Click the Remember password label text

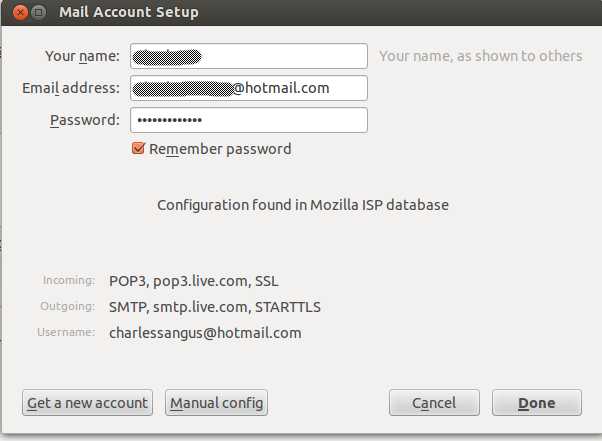pos(220,149)
